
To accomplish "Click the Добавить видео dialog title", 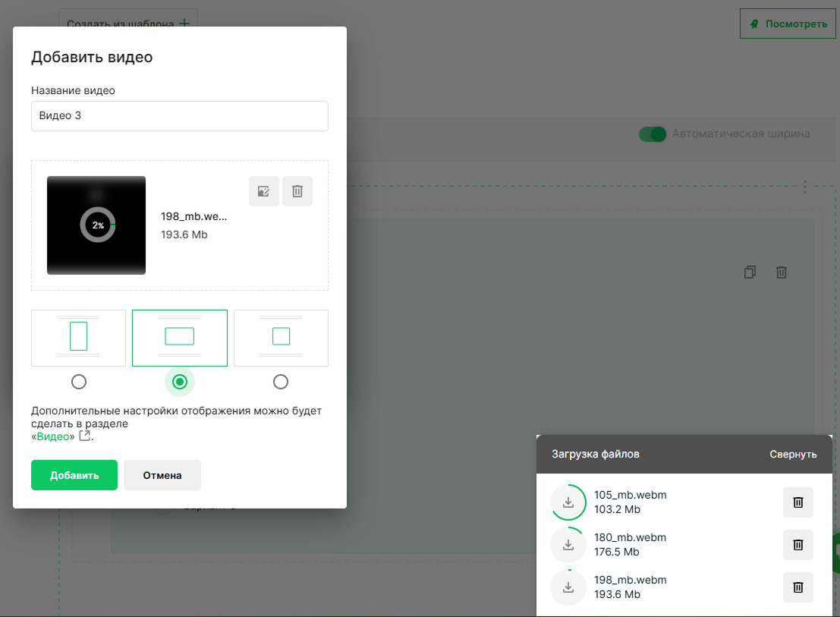I will pos(92,57).
